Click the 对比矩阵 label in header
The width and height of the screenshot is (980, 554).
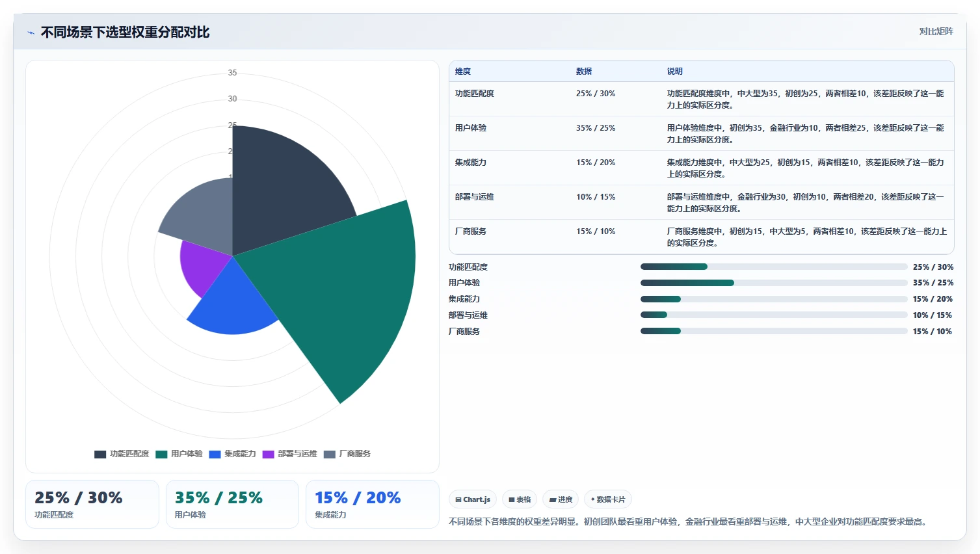[936, 31]
